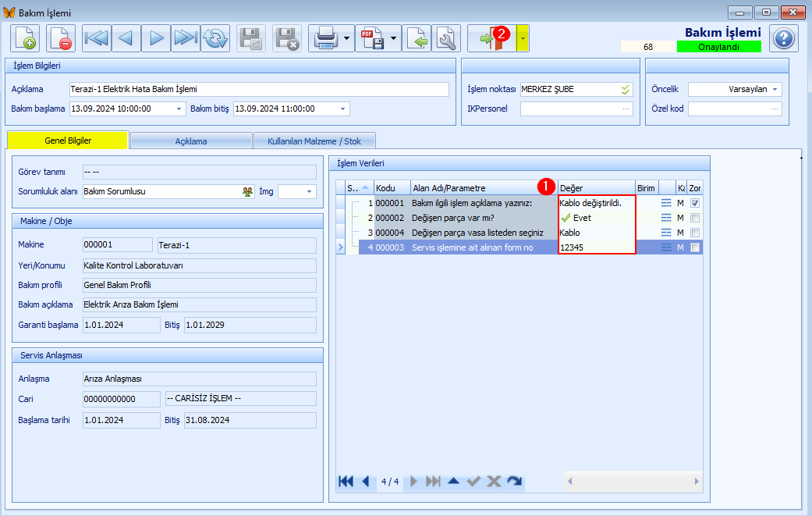Image resolution: width=812 pixels, height=516 pixels.
Task: Click into the Açıklama text field
Action: pos(260,89)
